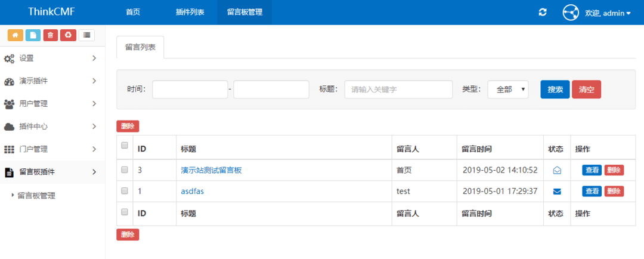Click the red trash can icon button
644x259 pixels.
click(x=51, y=35)
